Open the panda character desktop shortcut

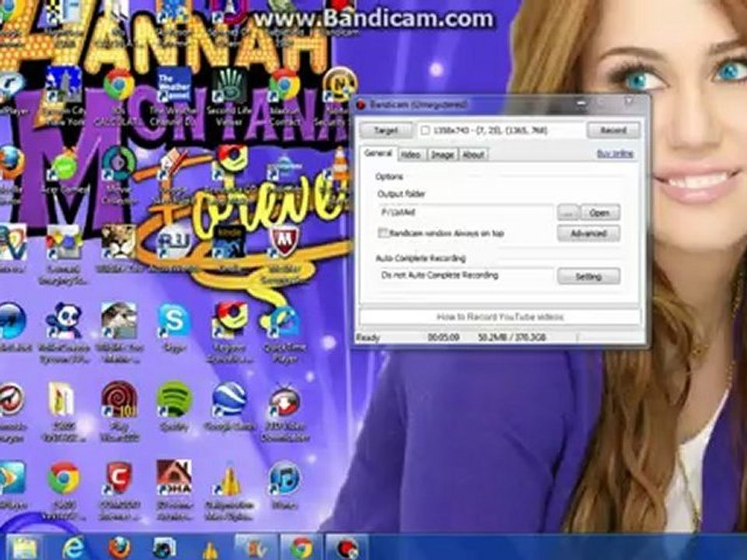pyautogui.click(x=64, y=322)
